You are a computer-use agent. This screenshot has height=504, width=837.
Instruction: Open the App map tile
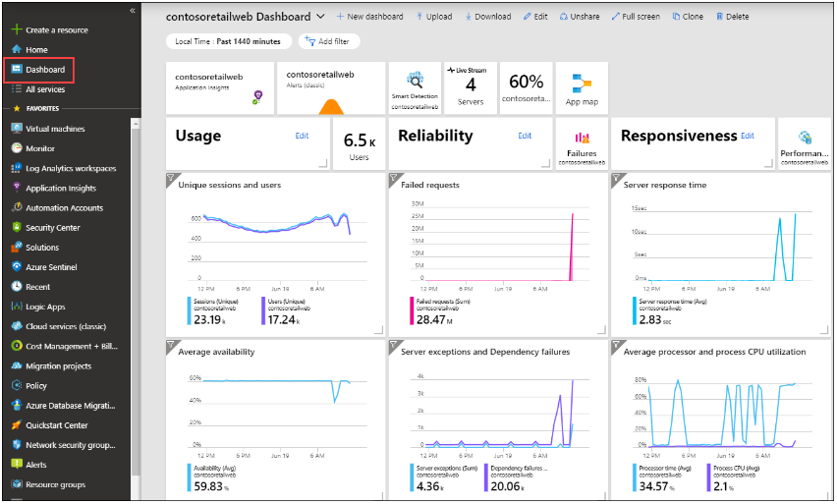(x=582, y=88)
